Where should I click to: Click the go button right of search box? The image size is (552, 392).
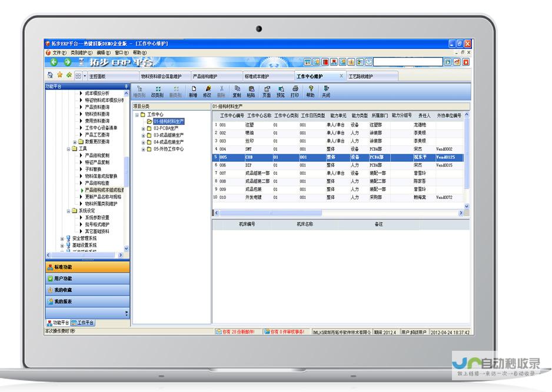[x=447, y=62]
